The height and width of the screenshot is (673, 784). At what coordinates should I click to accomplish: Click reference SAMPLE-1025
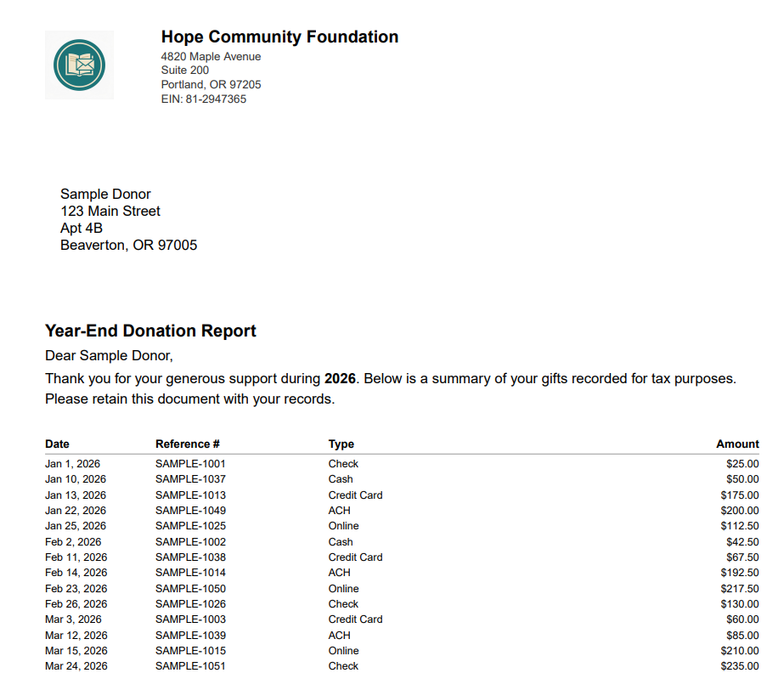(x=190, y=526)
